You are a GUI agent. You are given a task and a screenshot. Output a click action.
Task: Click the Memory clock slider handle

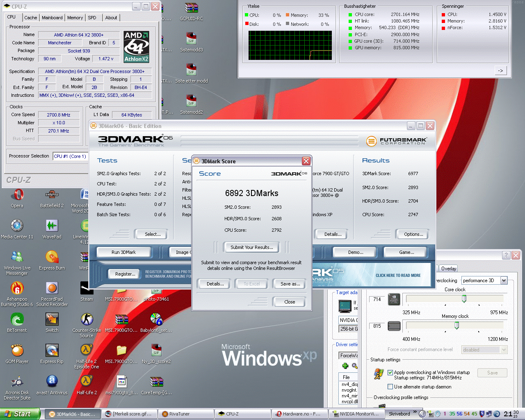(x=457, y=326)
